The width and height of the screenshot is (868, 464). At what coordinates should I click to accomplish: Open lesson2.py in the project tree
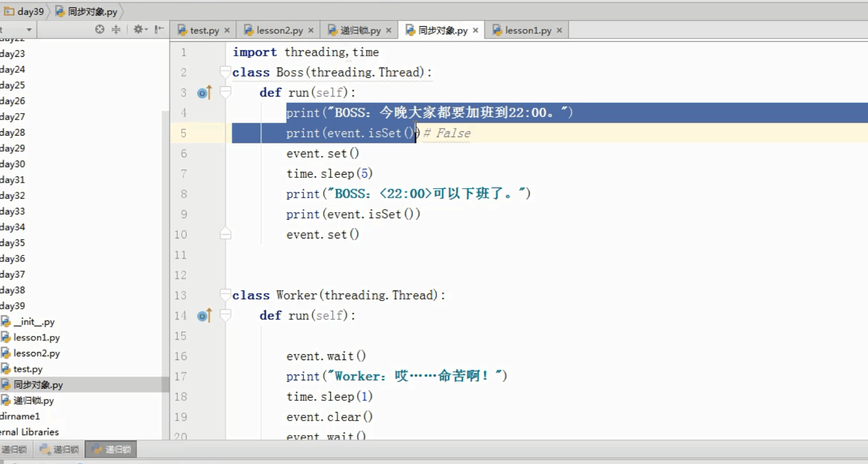(x=36, y=353)
